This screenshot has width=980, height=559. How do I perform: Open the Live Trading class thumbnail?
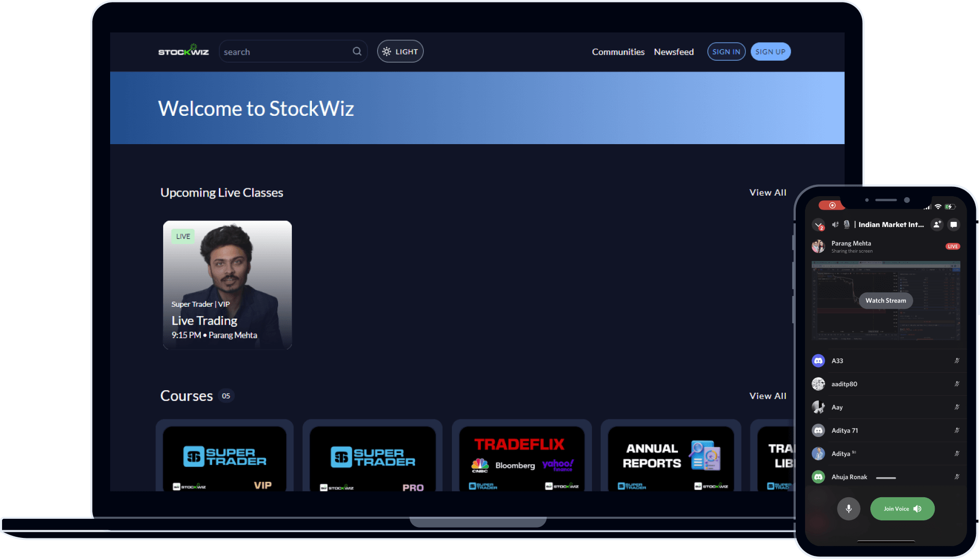click(227, 285)
